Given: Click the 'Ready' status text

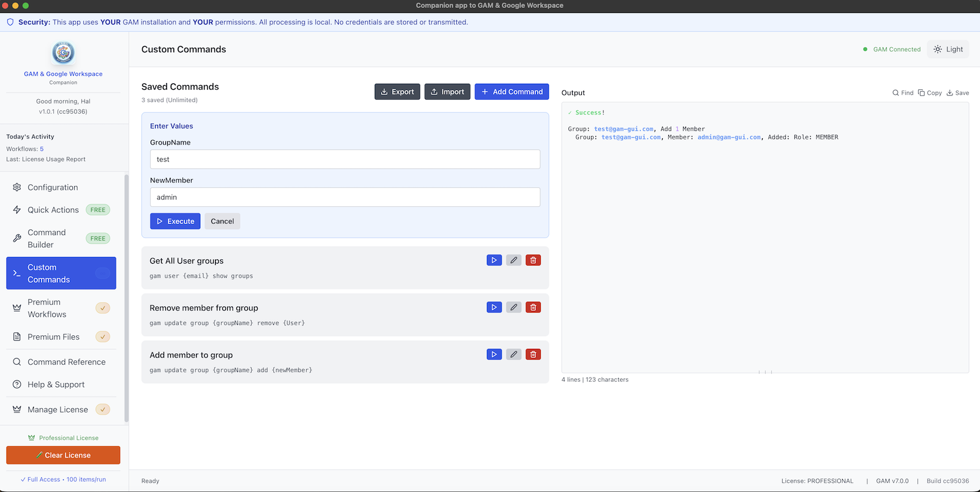Looking at the screenshot, I should click(x=150, y=481).
